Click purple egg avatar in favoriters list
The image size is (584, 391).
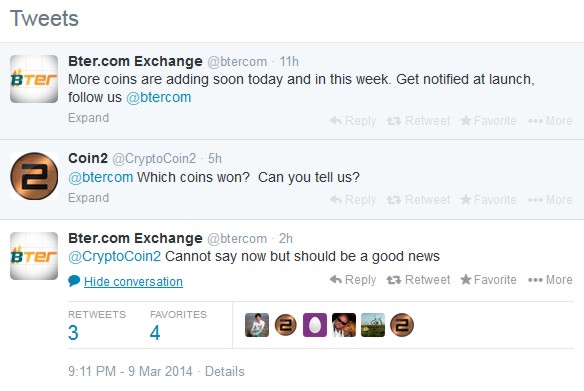[x=315, y=325]
